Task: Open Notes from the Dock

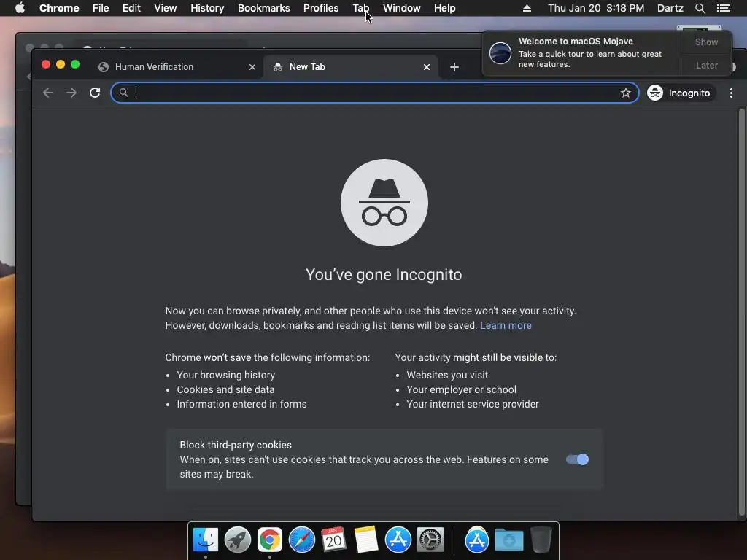Action: pos(366,540)
